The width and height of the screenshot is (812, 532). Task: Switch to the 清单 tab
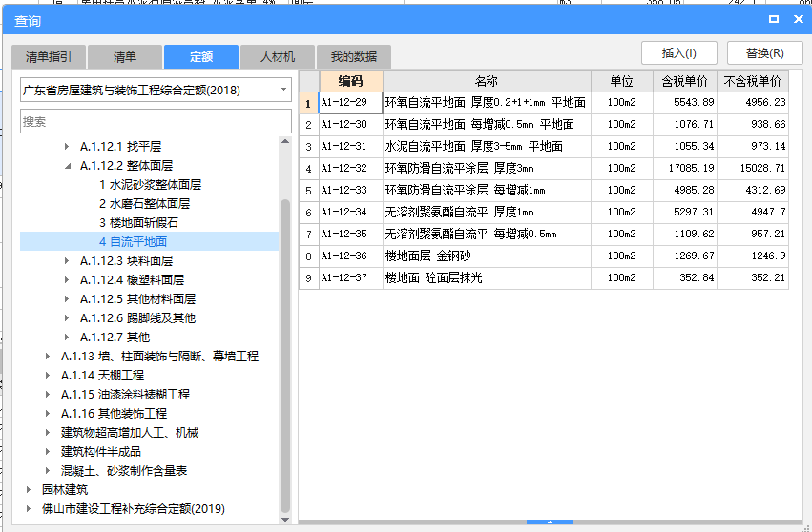[125, 56]
